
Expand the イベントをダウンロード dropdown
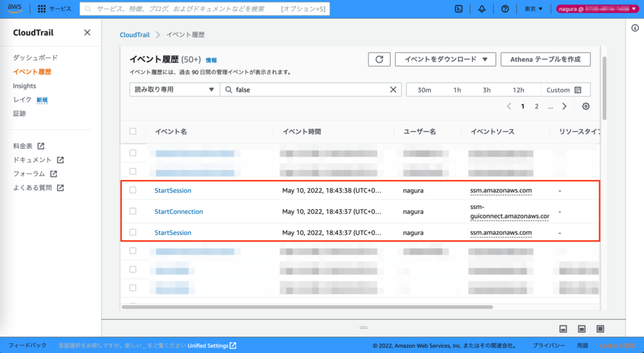[445, 60]
